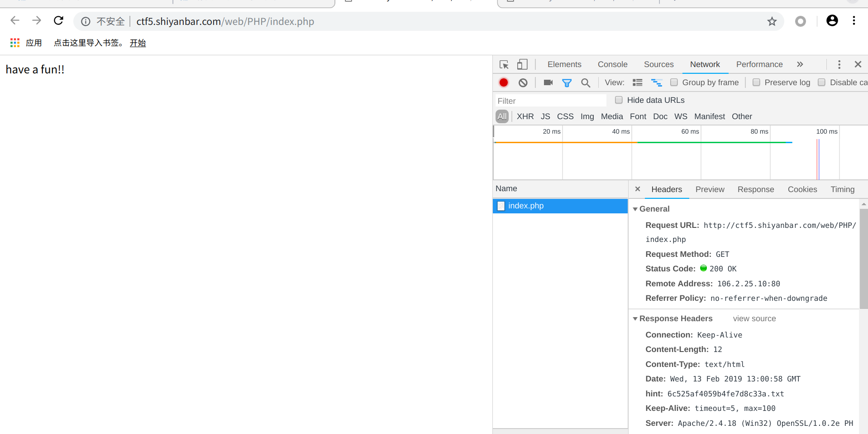The width and height of the screenshot is (868, 434).
Task: Check the Hide data URLs option
Action: [x=619, y=100]
